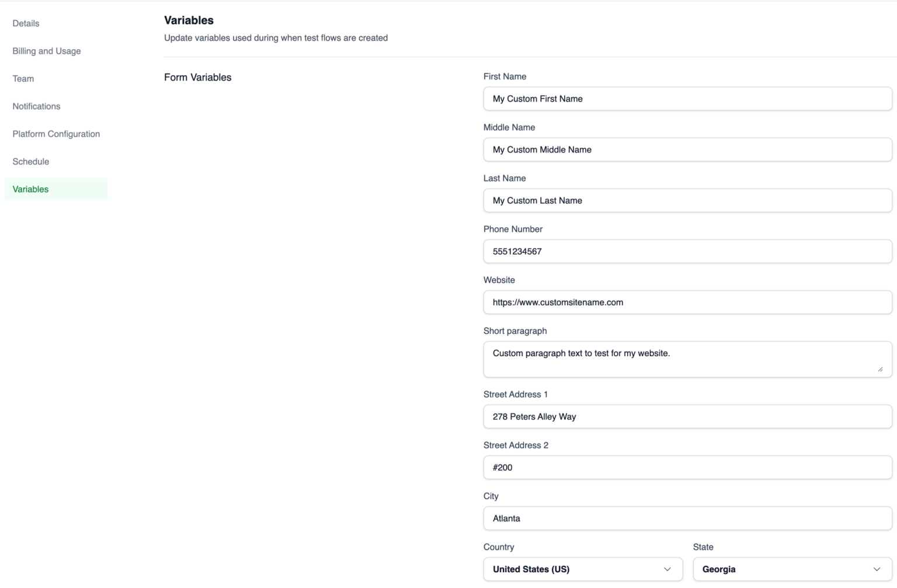
Task: Navigate to Billing and Usage
Action: pyautogui.click(x=46, y=51)
